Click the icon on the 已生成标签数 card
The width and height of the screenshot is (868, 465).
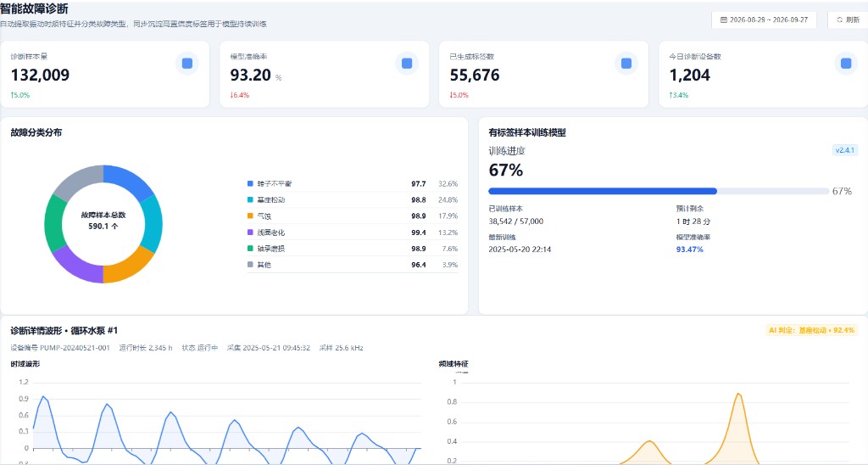click(626, 64)
